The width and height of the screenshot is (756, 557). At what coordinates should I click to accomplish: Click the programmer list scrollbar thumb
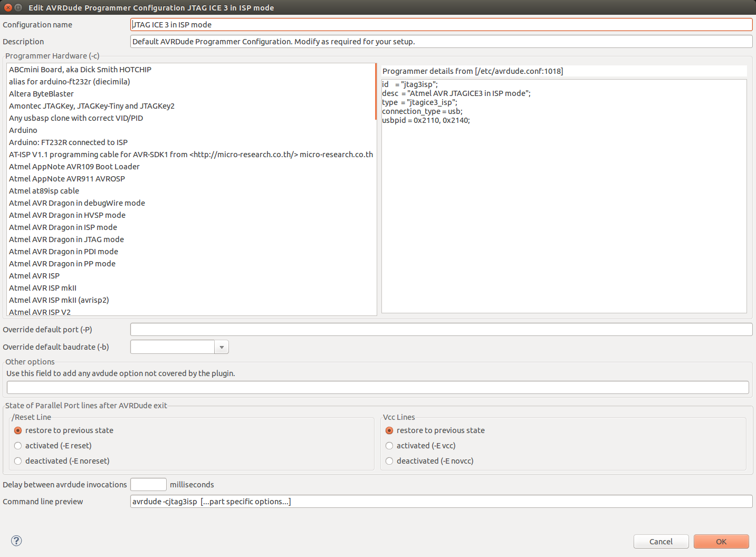point(376,91)
